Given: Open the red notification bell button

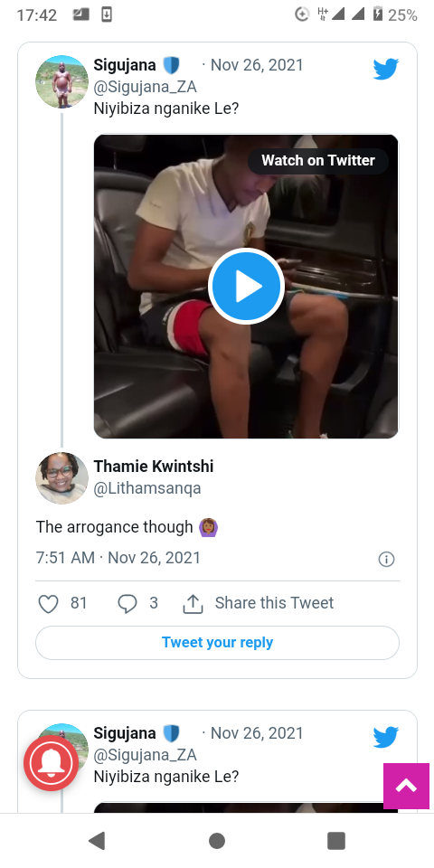Looking at the screenshot, I should (51, 763).
